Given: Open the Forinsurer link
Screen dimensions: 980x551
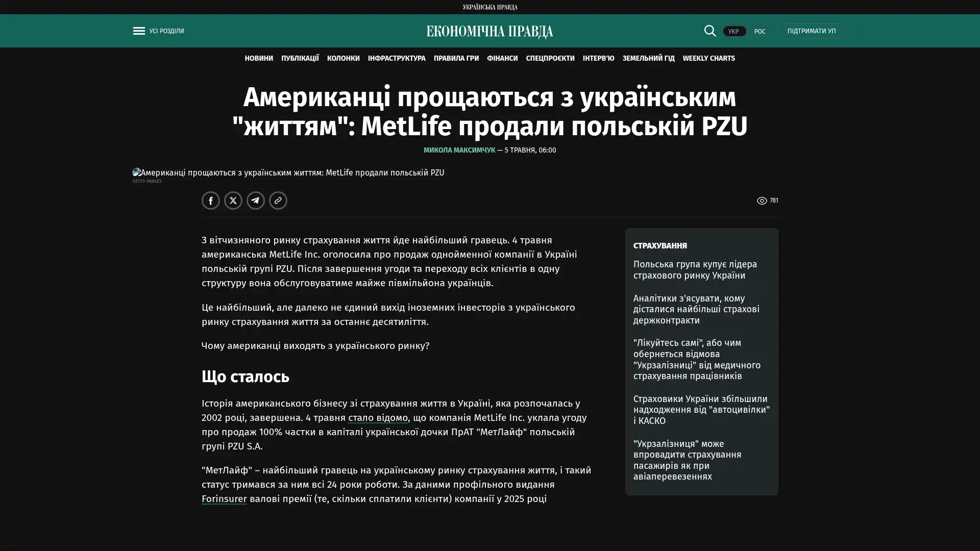Looking at the screenshot, I should coord(224,499).
